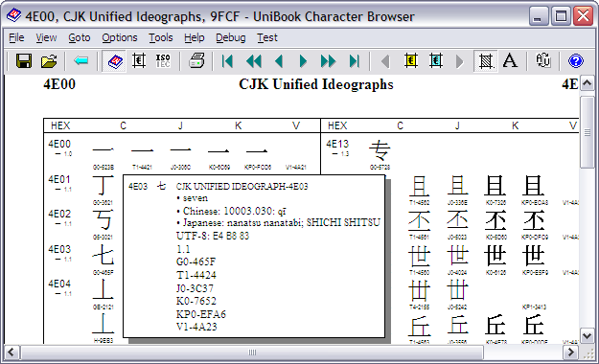The width and height of the screenshot is (599, 364).
Task: Click the horizontal scrollbar left arrow
Action: click(12, 353)
